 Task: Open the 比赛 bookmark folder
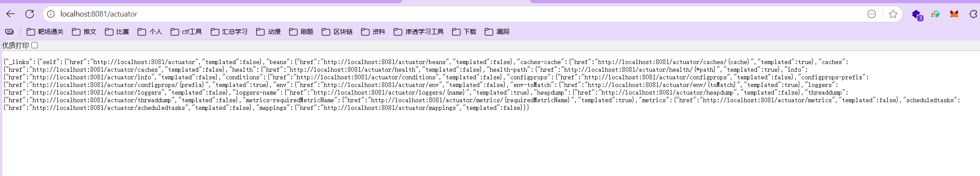pos(117,32)
